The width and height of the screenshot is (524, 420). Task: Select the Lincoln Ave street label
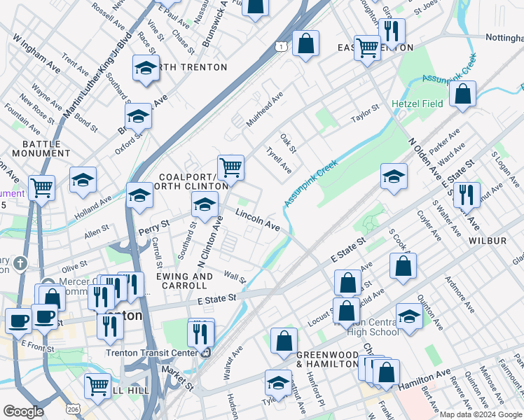(x=257, y=220)
